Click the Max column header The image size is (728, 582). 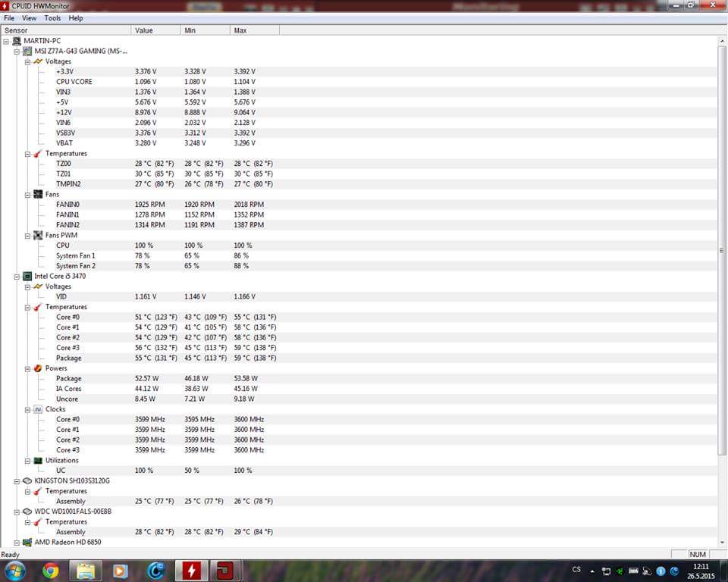255,30
